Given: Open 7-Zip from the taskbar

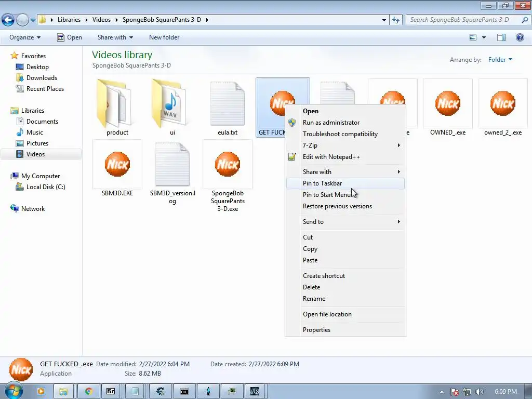Looking at the screenshot, I should coord(111,391).
